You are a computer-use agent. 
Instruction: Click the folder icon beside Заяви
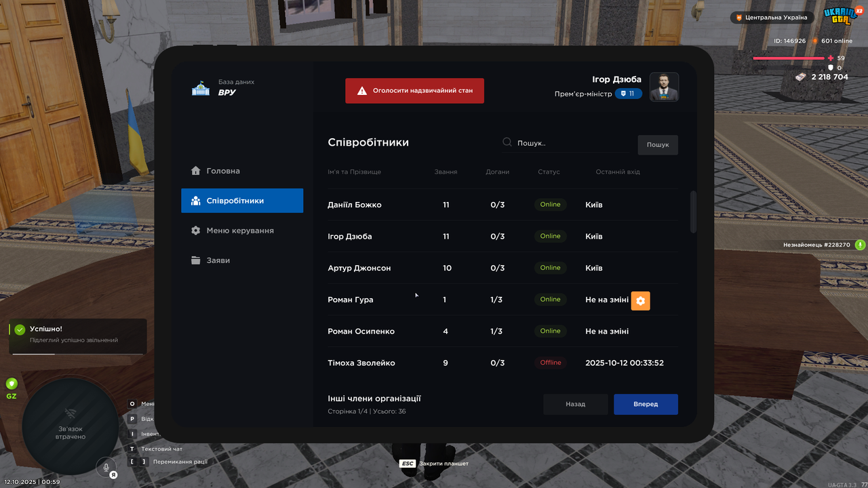(x=196, y=260)
